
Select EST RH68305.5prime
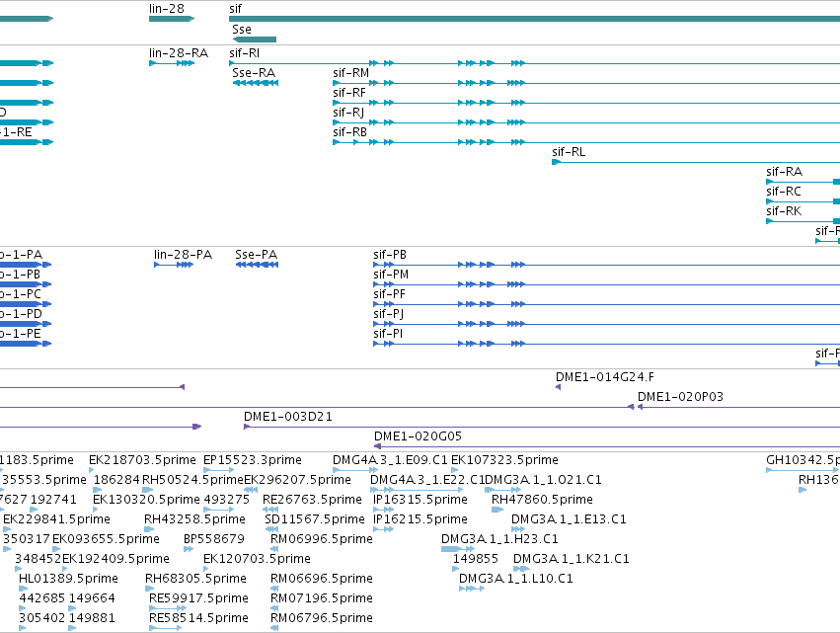click(x=196, y=580)
